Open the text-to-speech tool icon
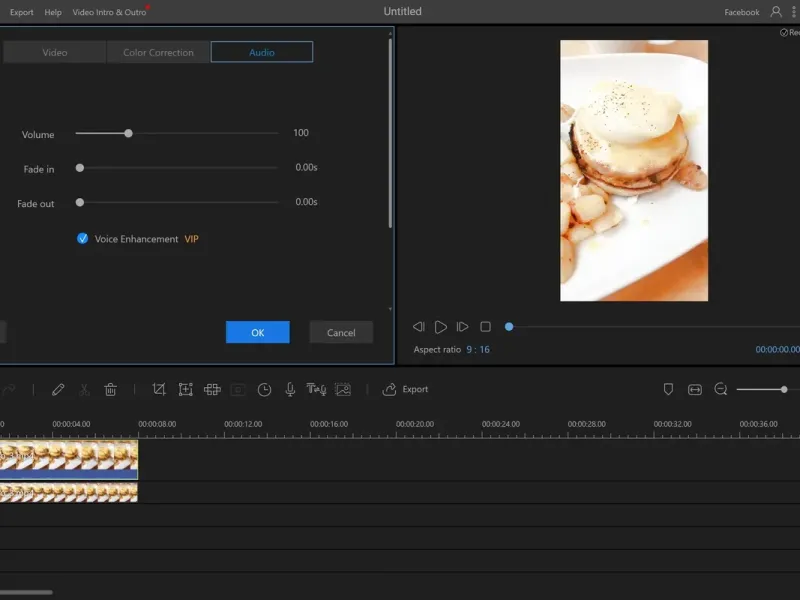Image resolution: width=800 pixels, height=600 pixels. click(316, 389)
